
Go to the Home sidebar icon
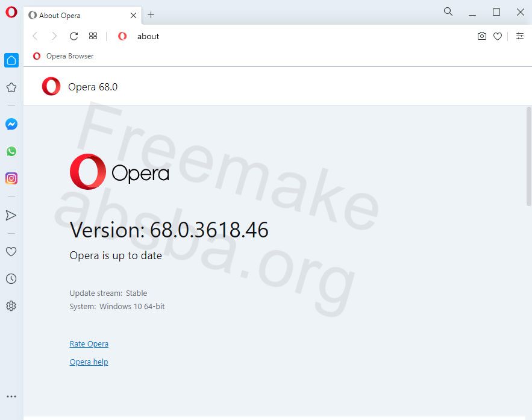click(x=11, y=60)
